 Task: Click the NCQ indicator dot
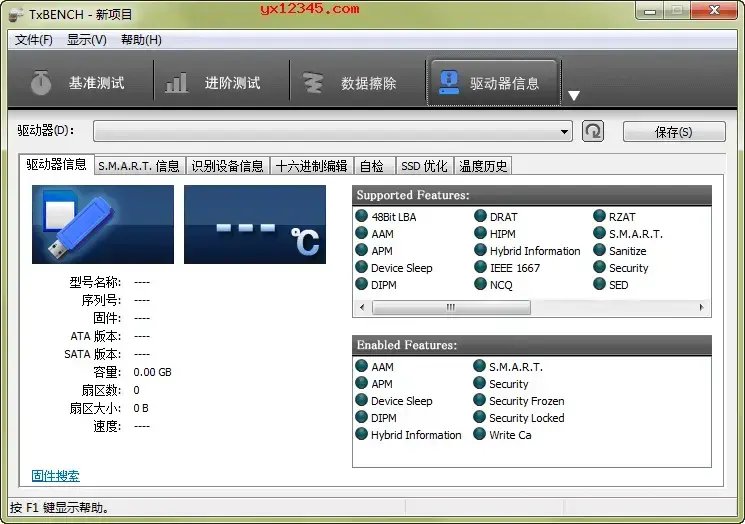480,285
